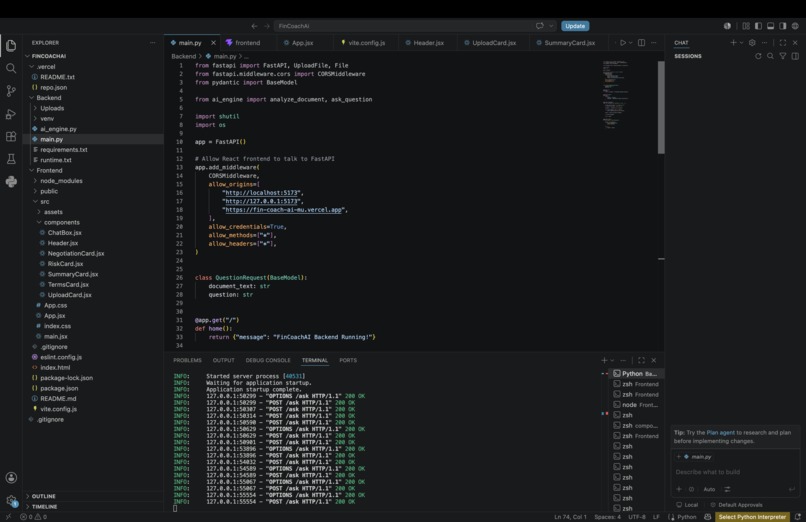Click the Local session target button

[687, 505]
